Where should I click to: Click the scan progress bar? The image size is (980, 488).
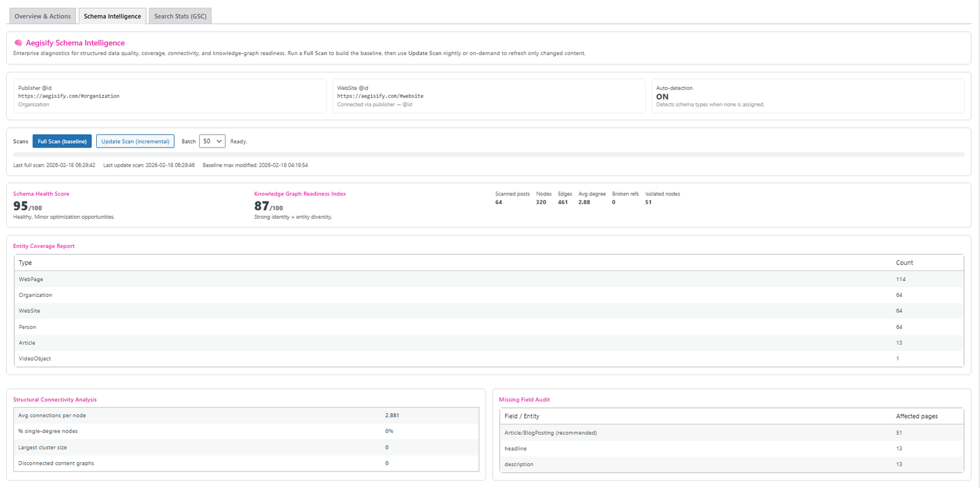(x=488, y=155)
